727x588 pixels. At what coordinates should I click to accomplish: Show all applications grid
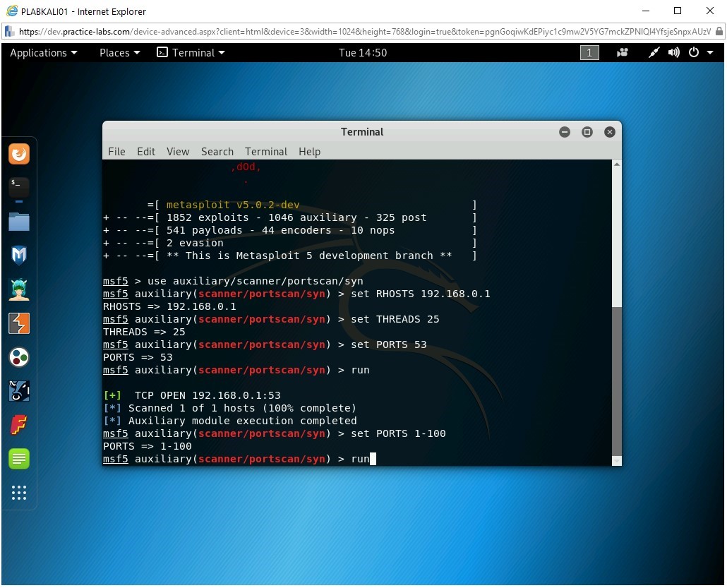pyautogui.click(x=19, y=493)
